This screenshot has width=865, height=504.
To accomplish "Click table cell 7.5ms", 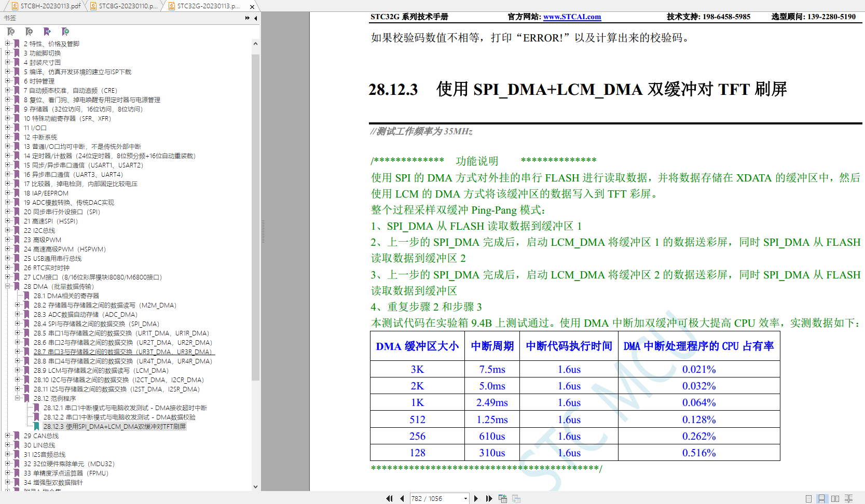I will (492, 369).
